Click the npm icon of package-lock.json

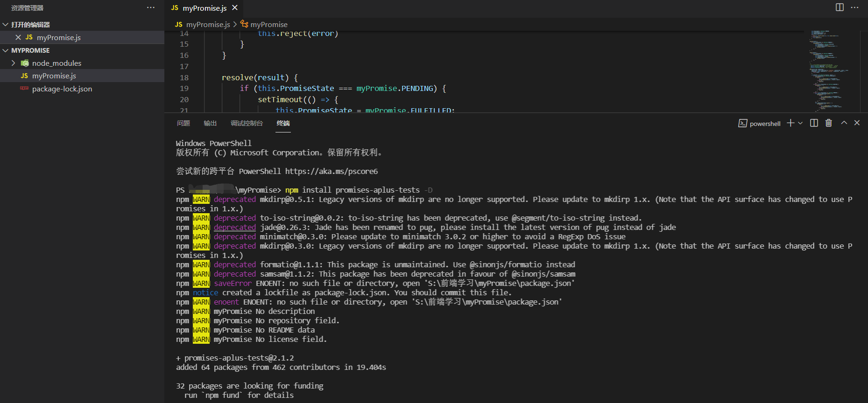(x=24, y=88)
